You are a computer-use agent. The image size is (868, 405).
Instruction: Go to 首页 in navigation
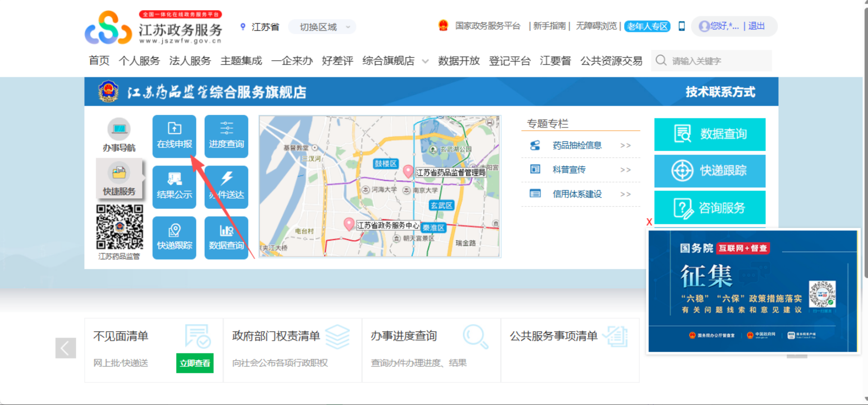[99, 61]
